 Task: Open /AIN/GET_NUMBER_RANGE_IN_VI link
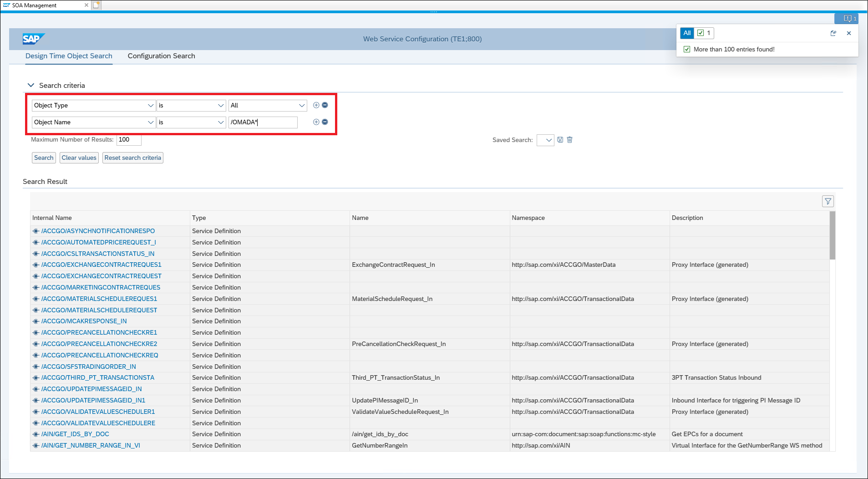pyautogui.click(x=91, y=445)
